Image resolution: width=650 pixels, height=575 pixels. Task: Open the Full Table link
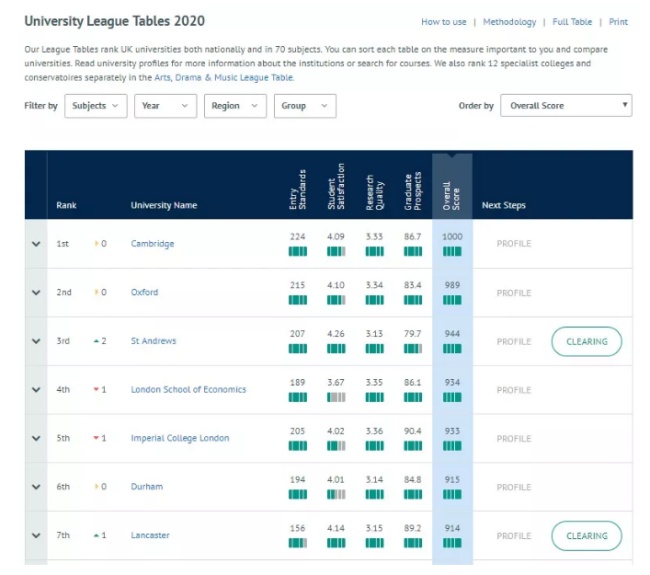pos(573,22)
